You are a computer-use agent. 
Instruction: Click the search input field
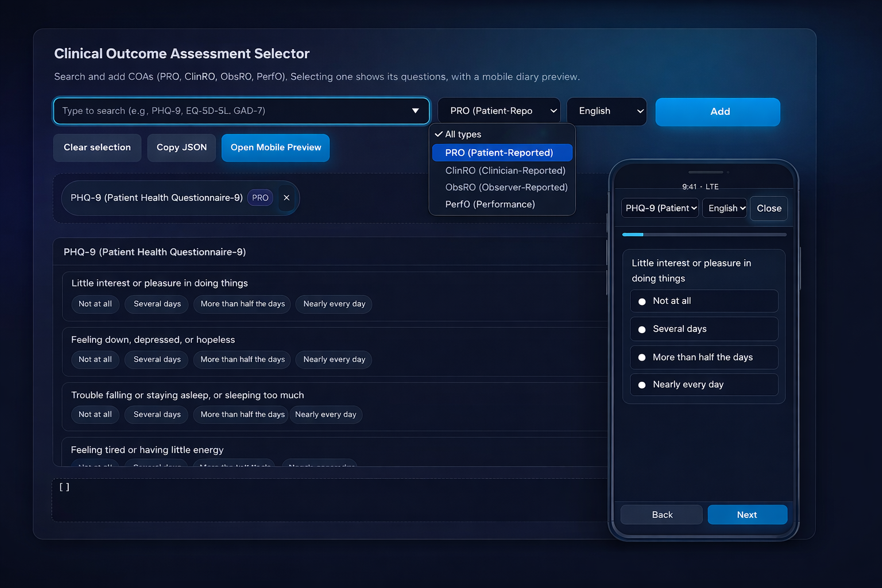pos(230,110)
